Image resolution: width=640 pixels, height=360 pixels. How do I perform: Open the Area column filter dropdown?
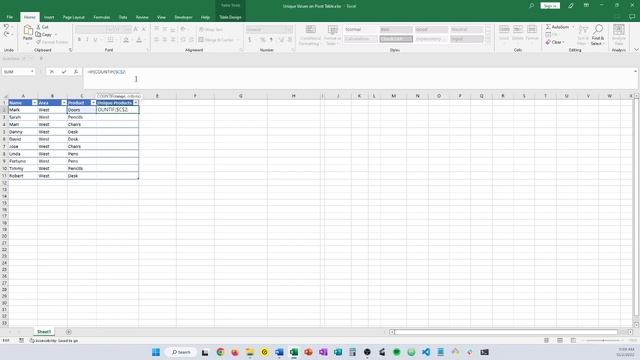[x=64, y=103]
